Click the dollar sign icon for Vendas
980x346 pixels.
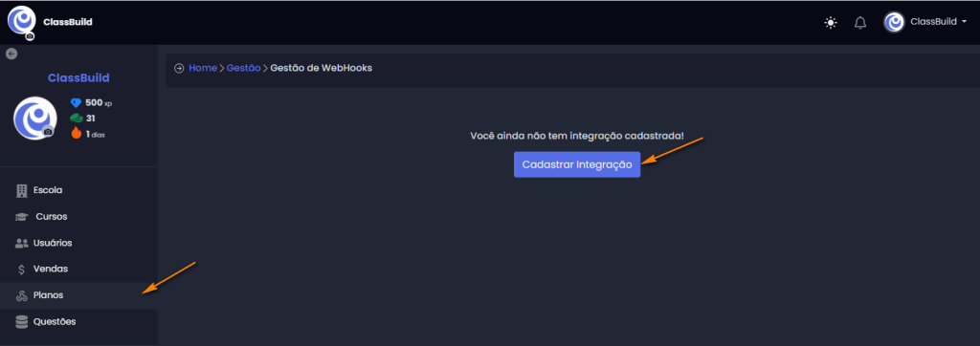tap(22, 270)
